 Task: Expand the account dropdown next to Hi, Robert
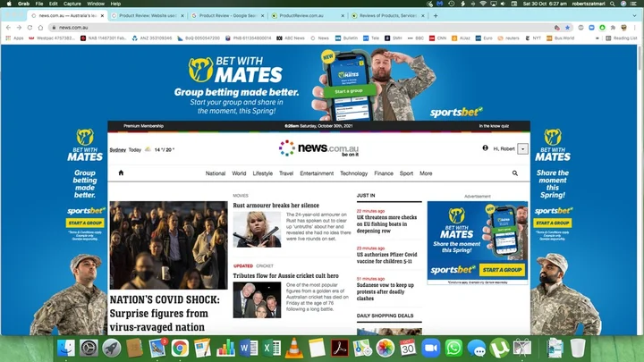522,149
